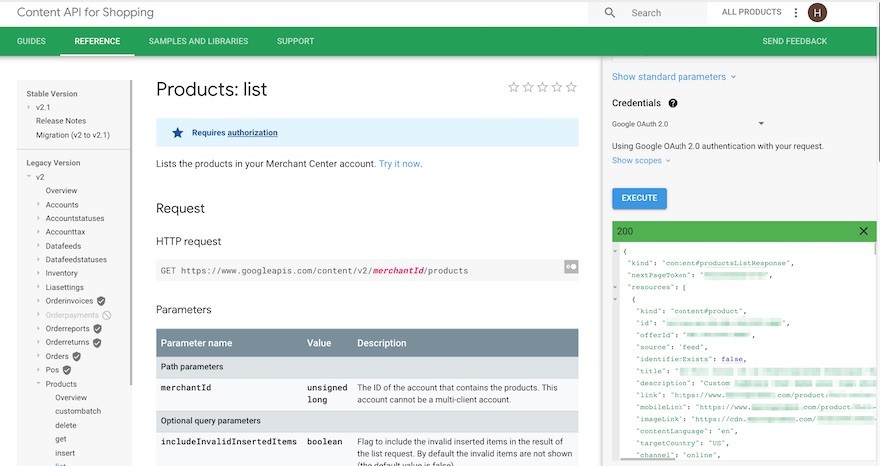The height and width of the screenshot is (466, 880).
Task: Open Products get method
Action: (61, 439)
